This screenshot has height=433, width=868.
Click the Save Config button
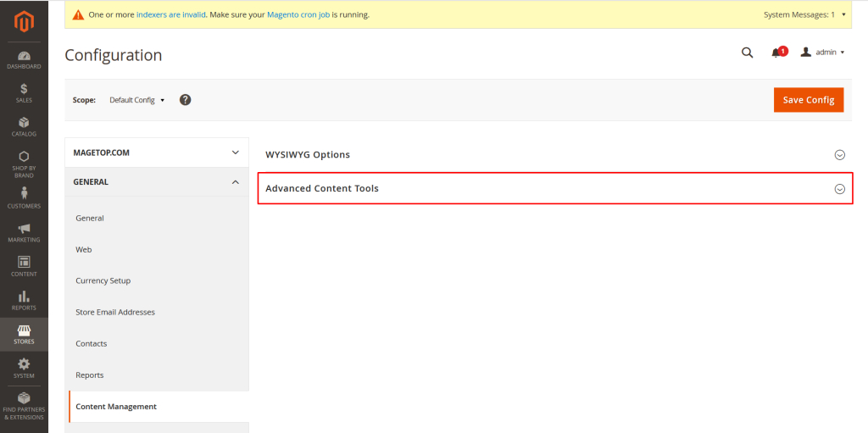pyautogui.click(x=808, y=100)
